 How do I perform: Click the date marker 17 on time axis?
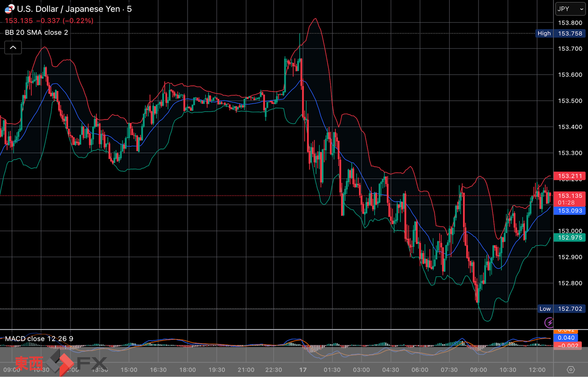coord(303,370)
